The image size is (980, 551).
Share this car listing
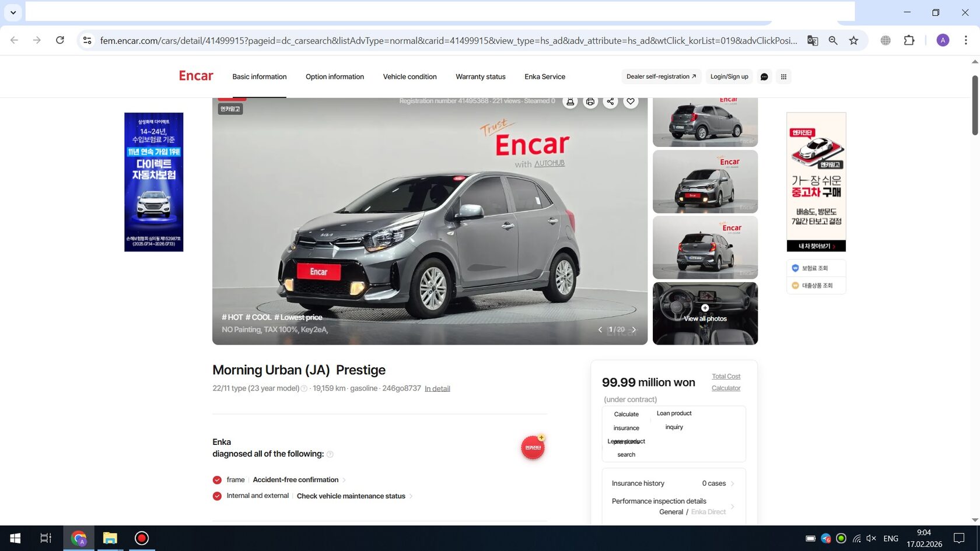[610, 101]
